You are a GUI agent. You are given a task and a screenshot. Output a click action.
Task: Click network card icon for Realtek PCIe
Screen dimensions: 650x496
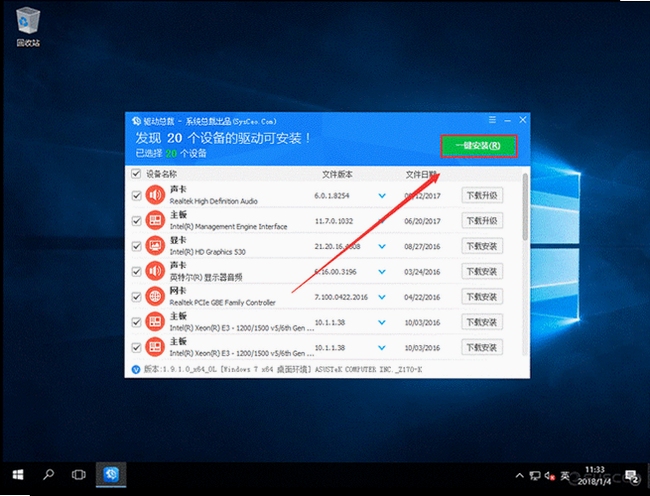(x=155, y=296)
